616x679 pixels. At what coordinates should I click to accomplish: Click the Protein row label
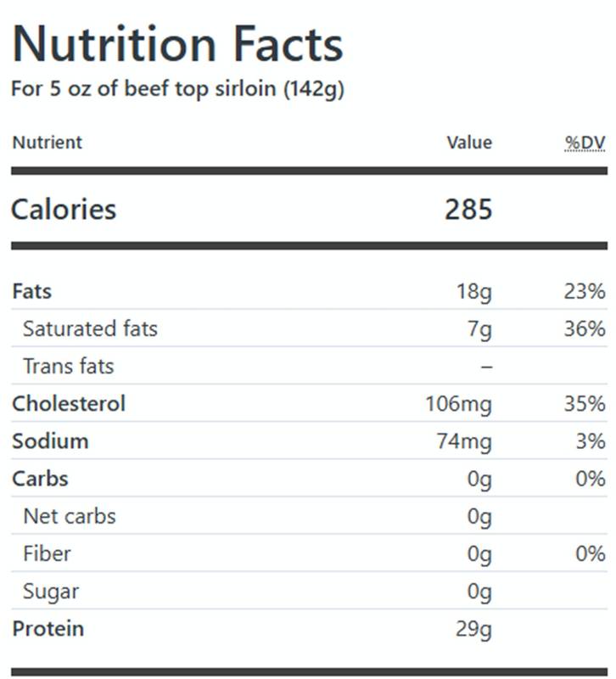(48, 628)
